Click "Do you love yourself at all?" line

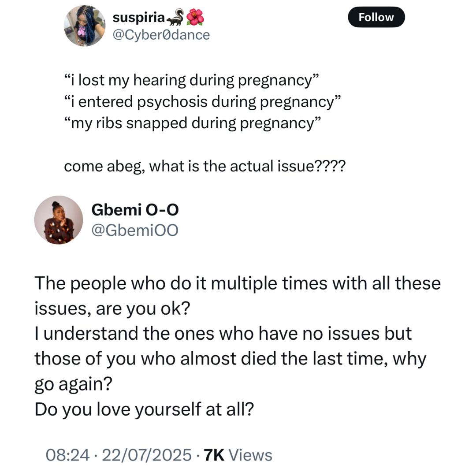click(x=144, y=409)
